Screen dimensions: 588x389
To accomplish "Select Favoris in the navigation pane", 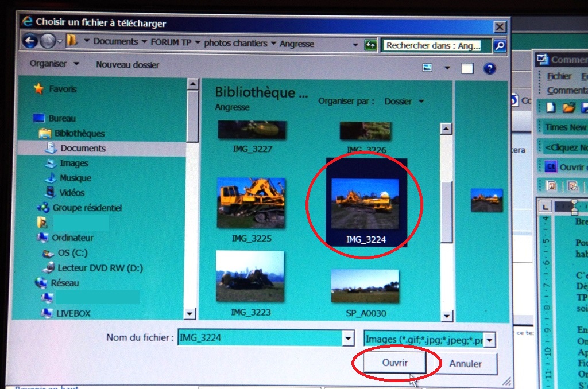I will [x=55, y=89].
